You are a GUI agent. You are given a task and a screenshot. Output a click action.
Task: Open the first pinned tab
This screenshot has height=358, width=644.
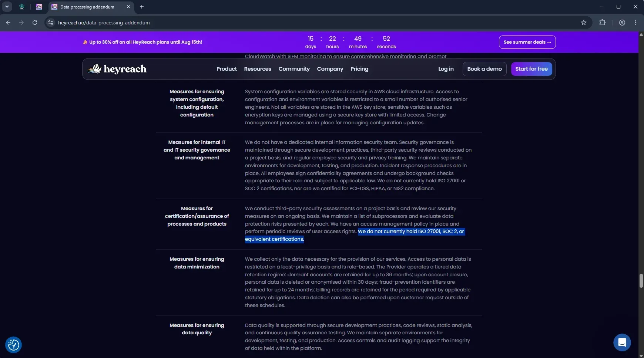point(22,7)
